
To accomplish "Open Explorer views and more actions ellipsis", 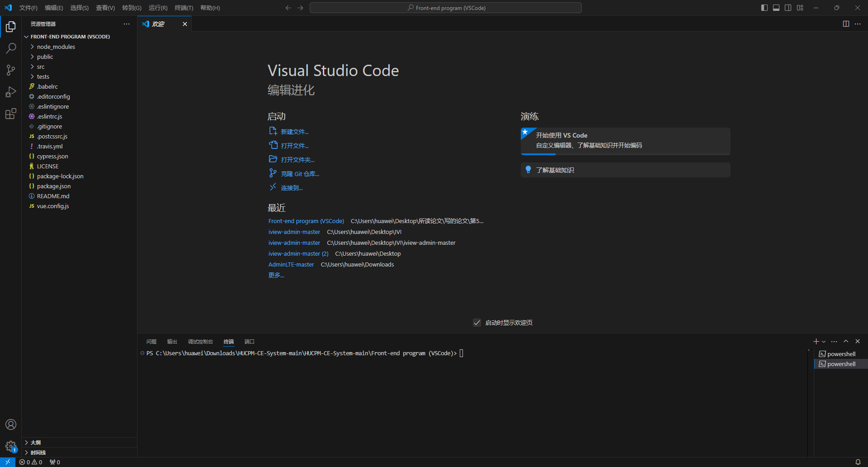I will click(127, 24).
